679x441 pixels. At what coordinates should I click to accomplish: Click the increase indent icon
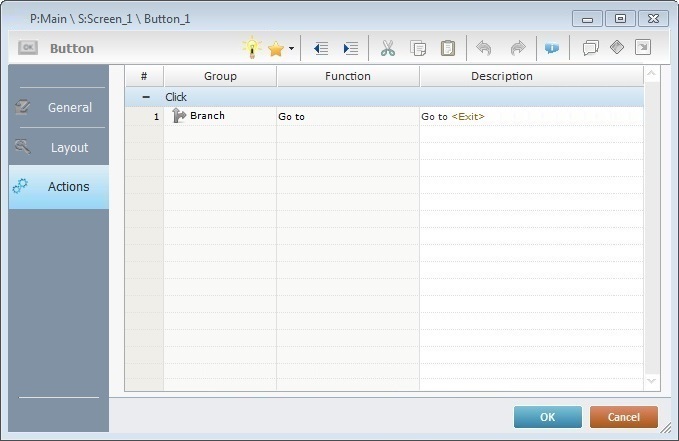pos(350,48)
